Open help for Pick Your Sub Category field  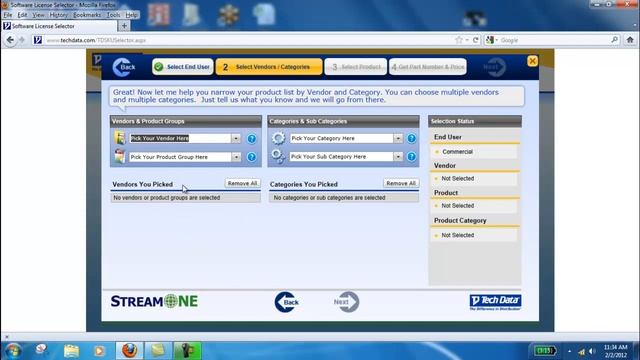point(411,157)
